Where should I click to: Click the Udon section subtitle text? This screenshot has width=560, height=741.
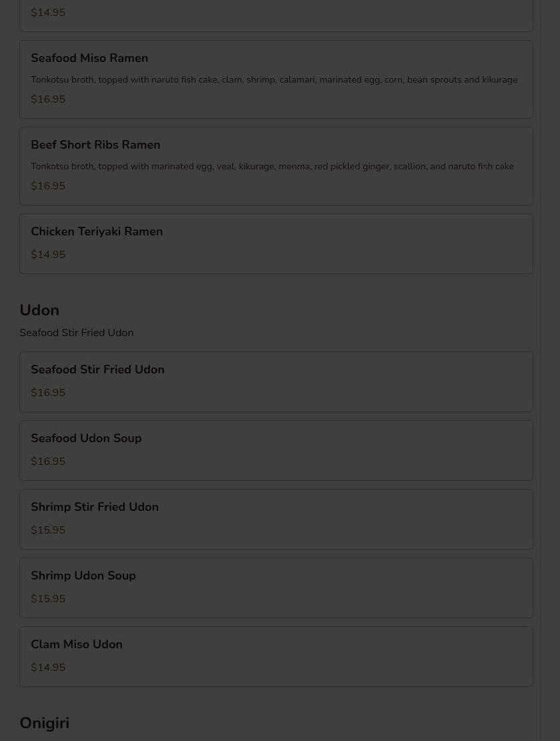(x=77, y=333)
